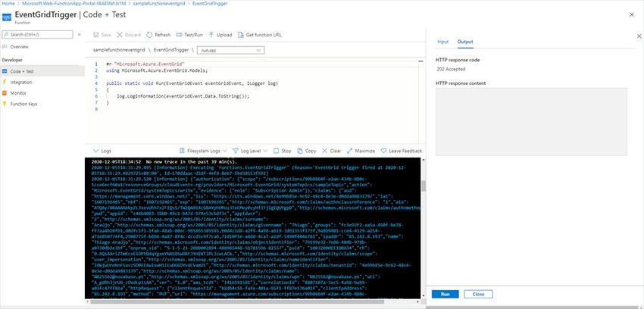Click the 'public static void Run' line
Screen dimensions: 644x309
[192, 83]
